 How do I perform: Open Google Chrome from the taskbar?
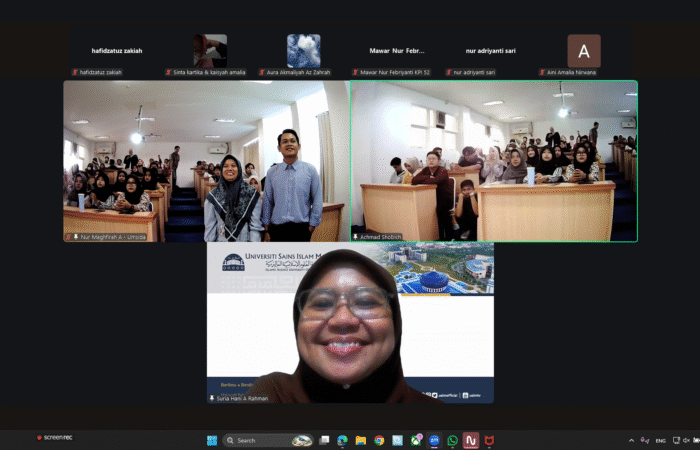[379, 440]
